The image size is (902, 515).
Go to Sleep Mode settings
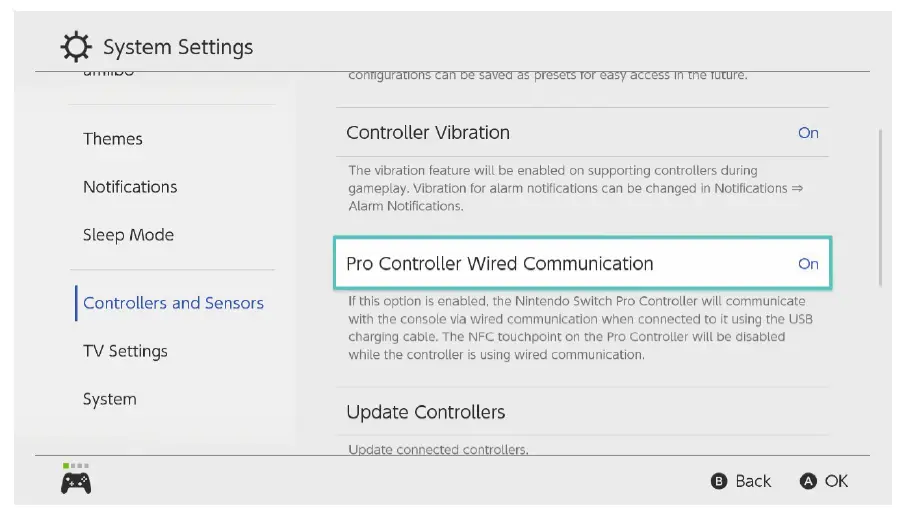128,235
